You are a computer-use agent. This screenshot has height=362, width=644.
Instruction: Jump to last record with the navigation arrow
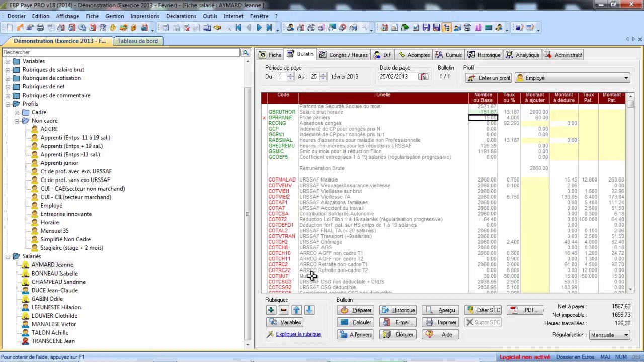(269, 28)
